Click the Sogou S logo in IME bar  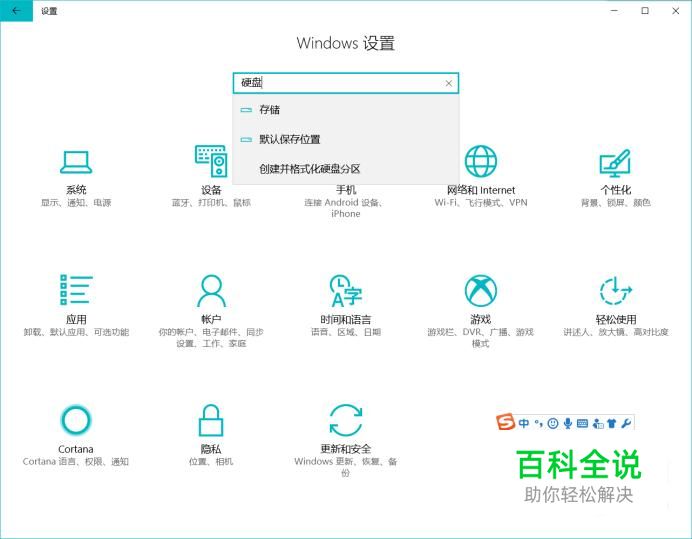click(x=505, y=422)
